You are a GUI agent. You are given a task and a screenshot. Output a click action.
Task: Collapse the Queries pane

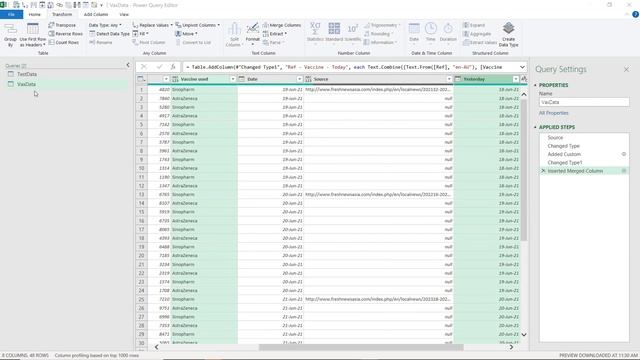128,65
